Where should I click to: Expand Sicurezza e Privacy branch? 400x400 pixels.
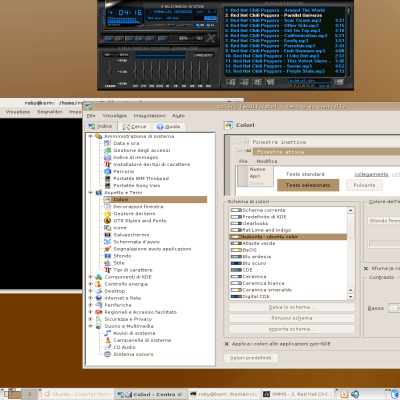90,319
